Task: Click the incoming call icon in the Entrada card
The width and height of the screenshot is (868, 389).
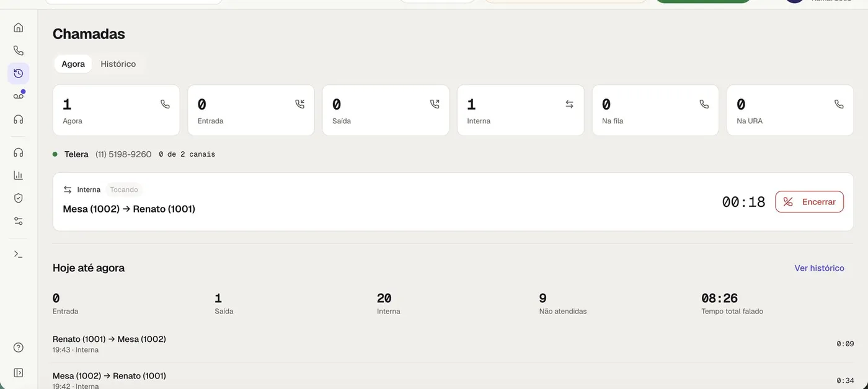Action: click(x=300, y=104)
